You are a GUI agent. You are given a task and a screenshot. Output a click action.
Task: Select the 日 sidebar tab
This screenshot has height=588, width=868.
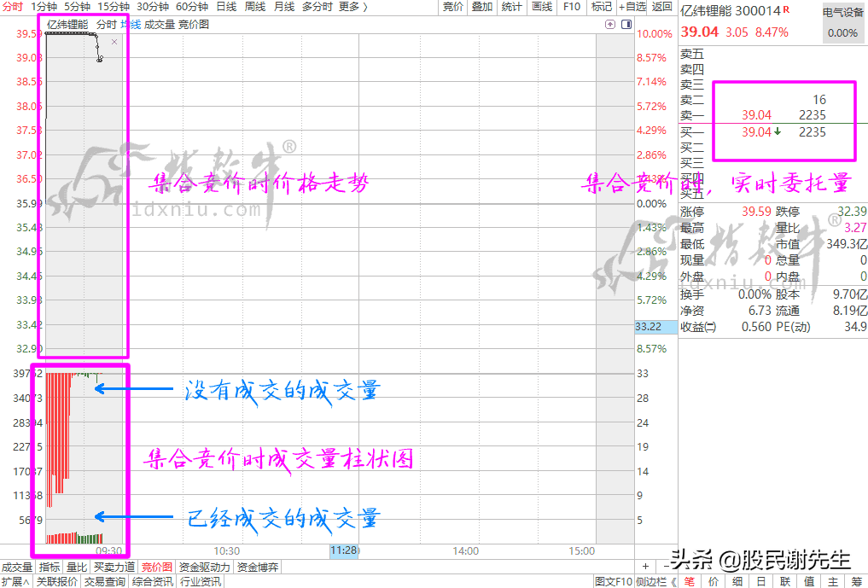pos(761,581)
